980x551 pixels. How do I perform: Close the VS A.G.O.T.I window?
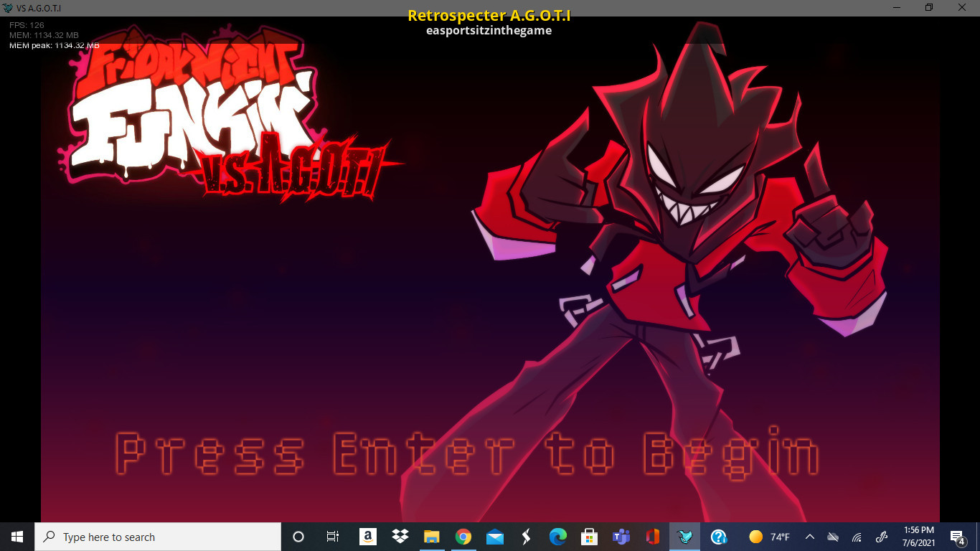(x=963, y=7)
